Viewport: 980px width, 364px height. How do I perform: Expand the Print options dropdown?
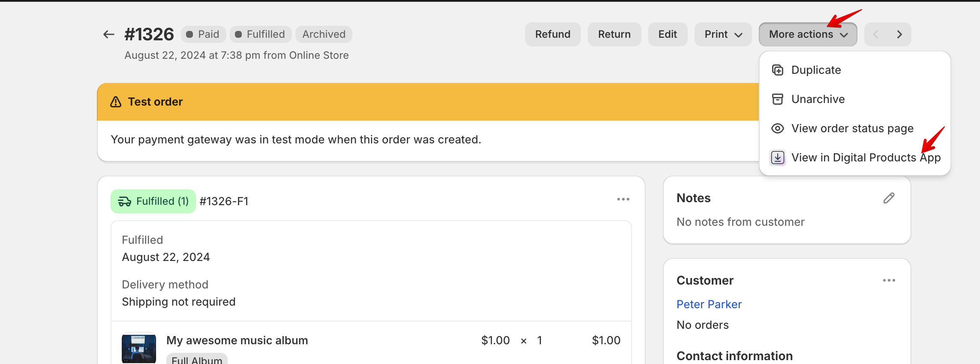tap(723, 34)
